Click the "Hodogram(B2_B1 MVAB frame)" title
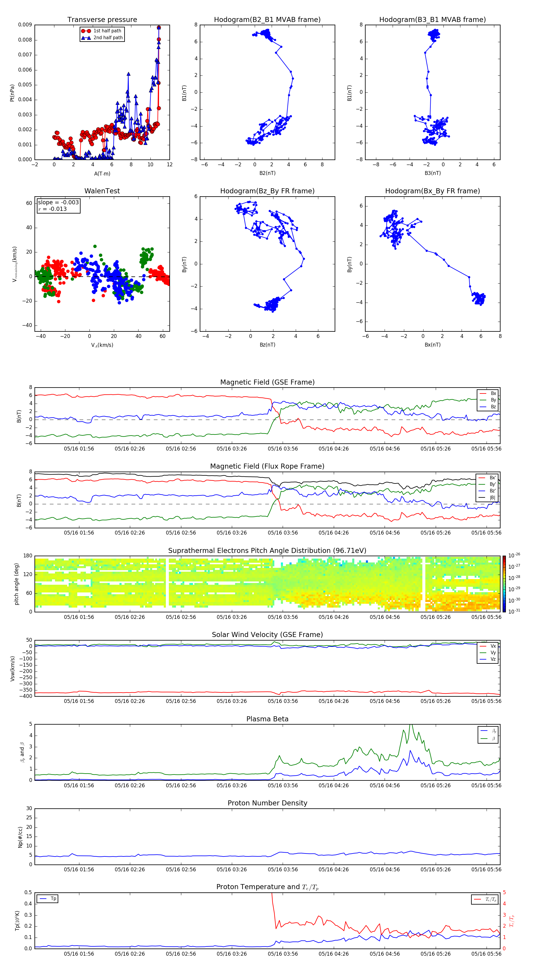 click(267, 20)
